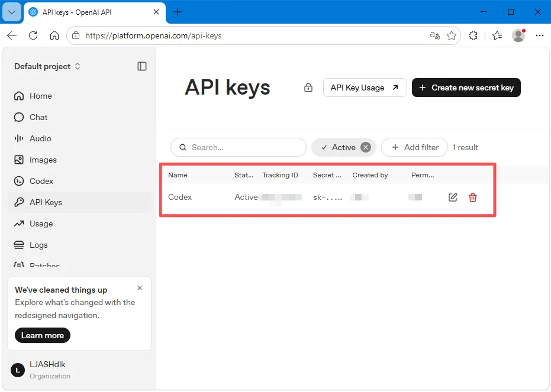Viewport: 551px width, 392px height.
Task: Click the '1 result' text
Action: (465, 147)
